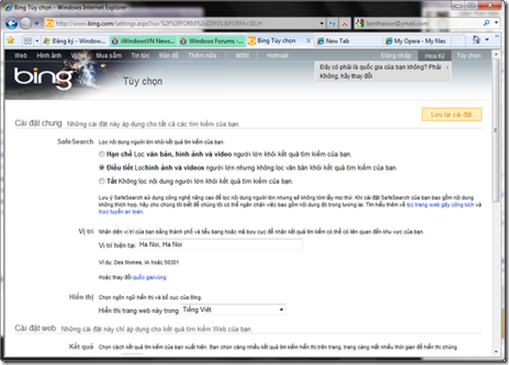Click the Tùy chọn link at top right
Image resolution: width=509 pixels, height=365 pixels.
(469, 56)
